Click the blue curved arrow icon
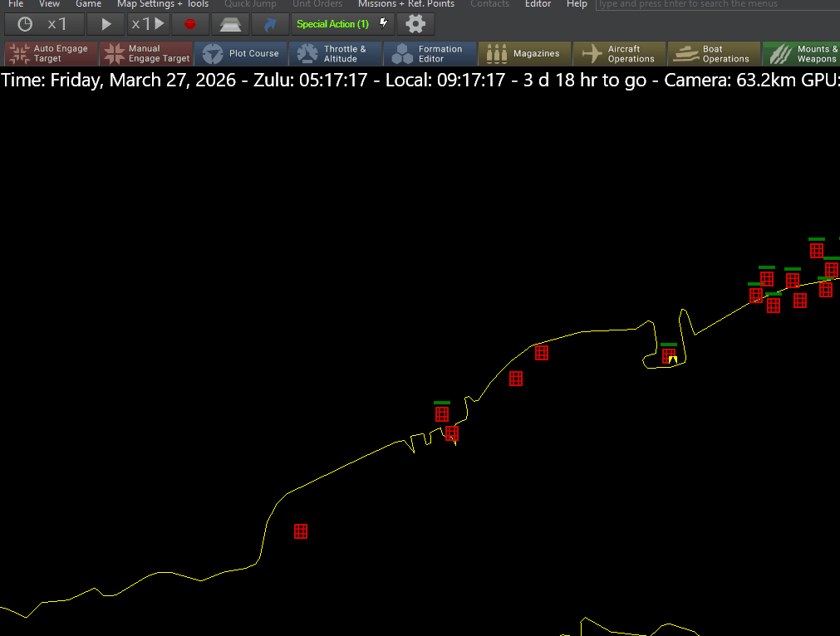 pos(270,24)
